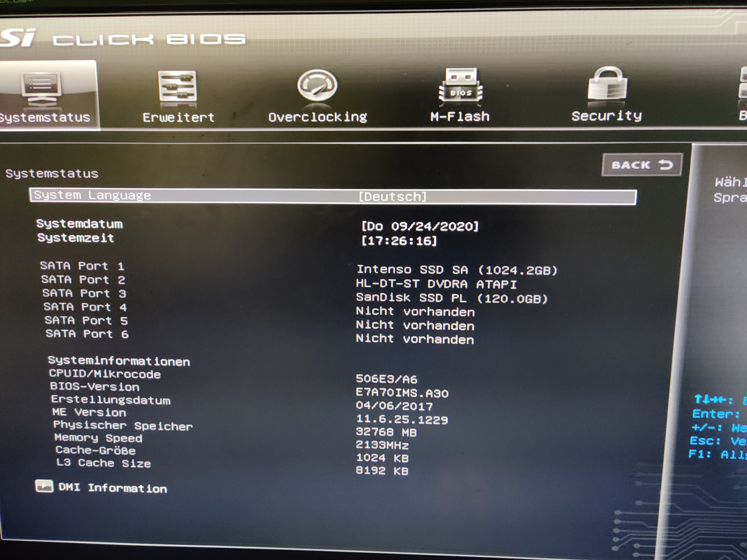Select the SATA Port 1 entry
Image resolution: width=747 pixels, height=560 pixels.
click(82, 266)
